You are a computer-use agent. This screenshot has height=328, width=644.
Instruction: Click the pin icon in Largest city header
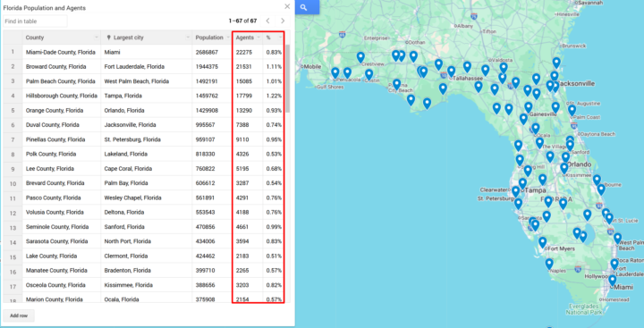click(x=108, y=38)
